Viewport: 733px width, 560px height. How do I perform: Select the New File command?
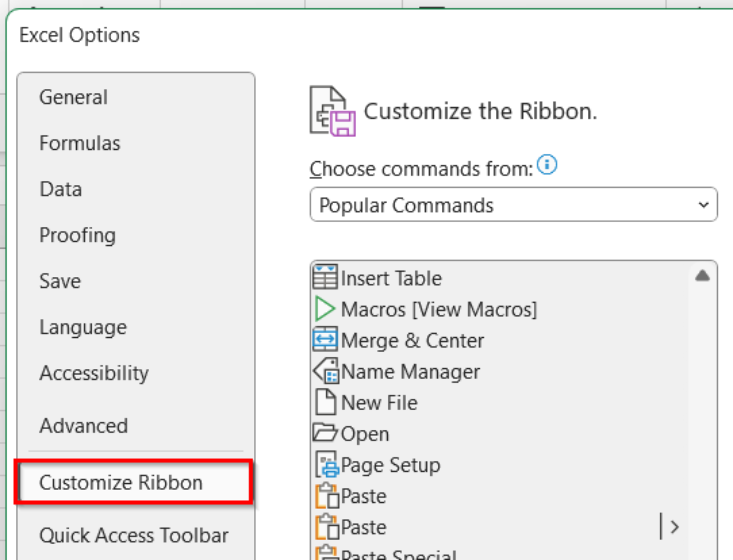tap(379, 402)
